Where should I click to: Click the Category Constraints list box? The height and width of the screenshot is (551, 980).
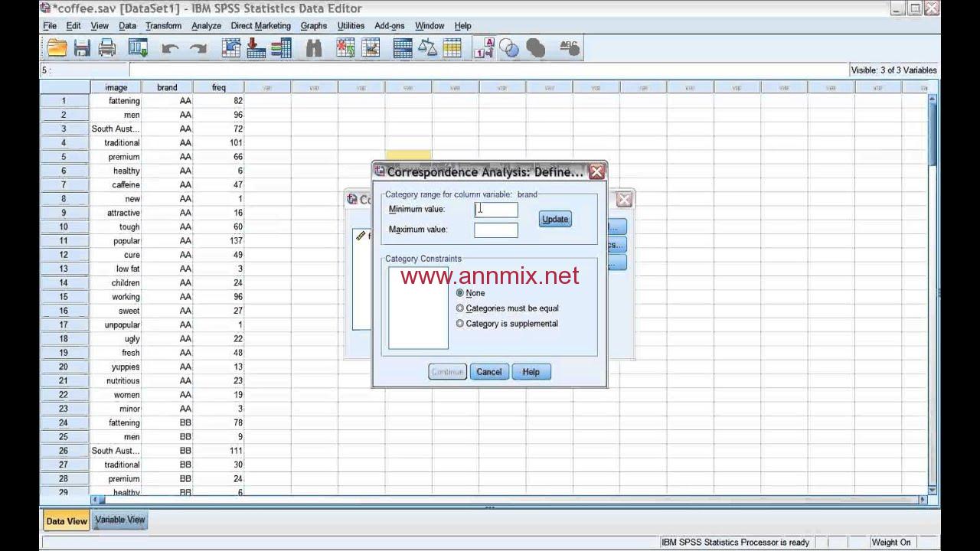coord(418,308)
